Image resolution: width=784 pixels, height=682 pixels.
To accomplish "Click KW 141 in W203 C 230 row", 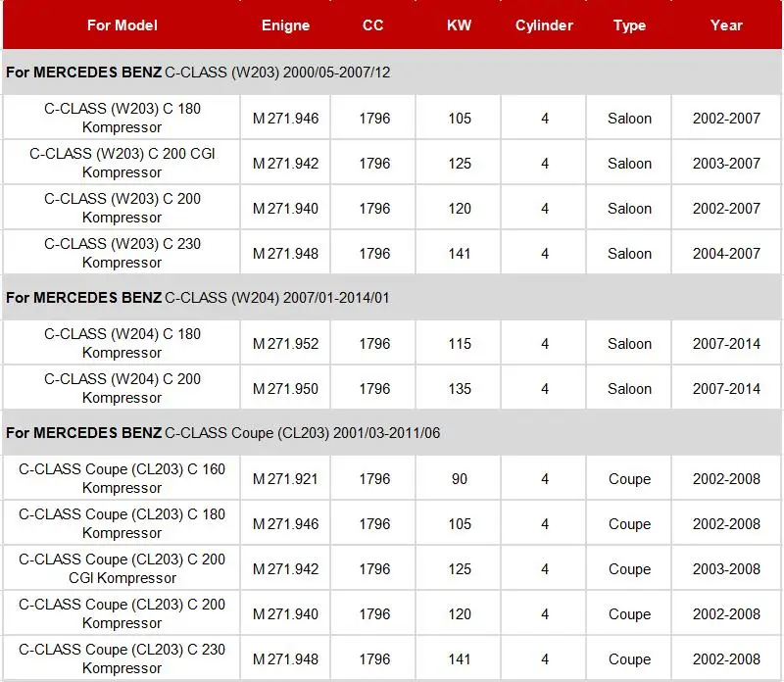I will pos(460,254).
